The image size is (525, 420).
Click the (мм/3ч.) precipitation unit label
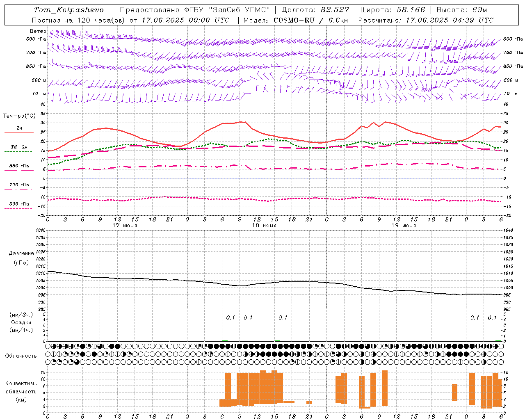coord(21,315)
